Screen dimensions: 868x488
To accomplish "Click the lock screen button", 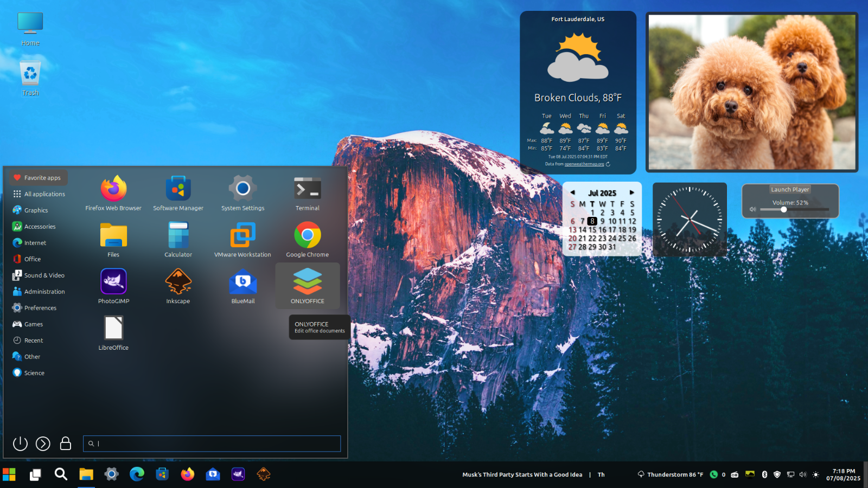I will (x=66, y=444).
